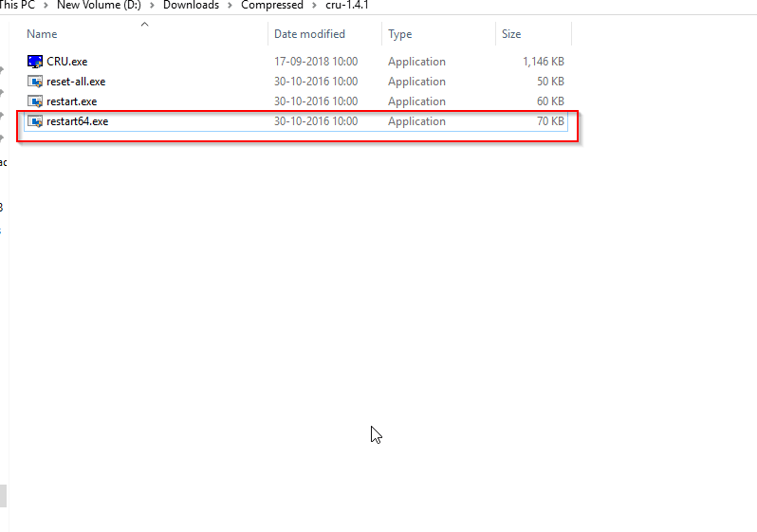Jump to New Volume (D:) breadcrumb

(99, 6)
